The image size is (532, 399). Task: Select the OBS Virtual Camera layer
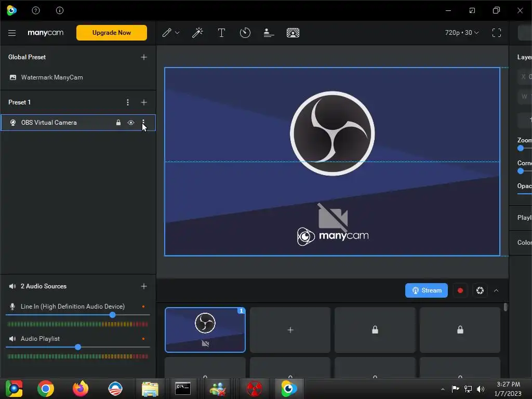(78, 123)
